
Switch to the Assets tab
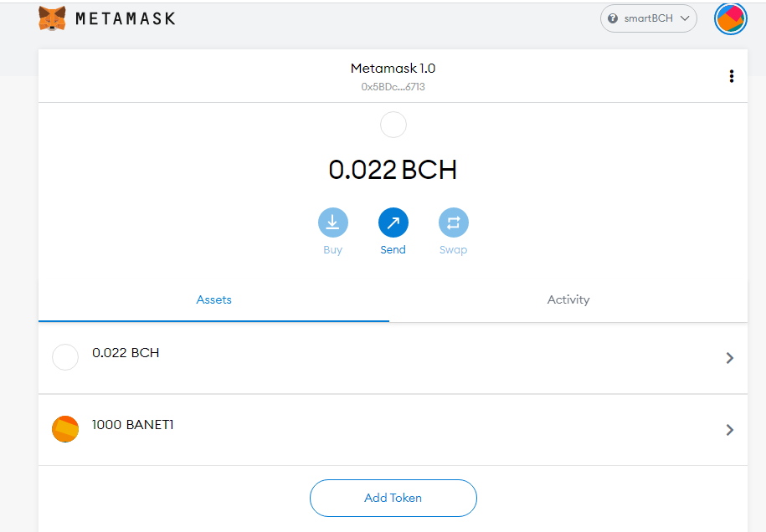pyautogui.click(x=213, y=300)
